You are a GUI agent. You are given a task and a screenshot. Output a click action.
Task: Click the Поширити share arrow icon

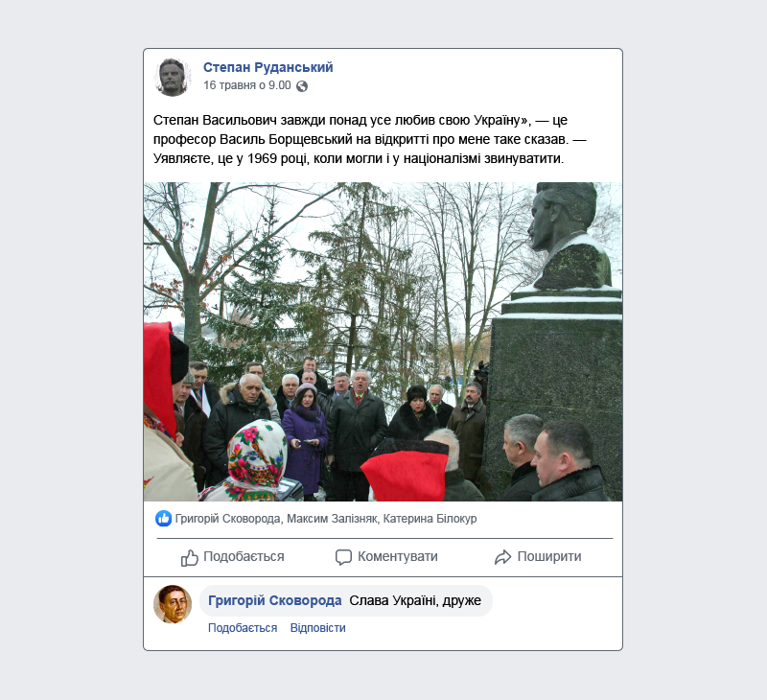point(502,557)
